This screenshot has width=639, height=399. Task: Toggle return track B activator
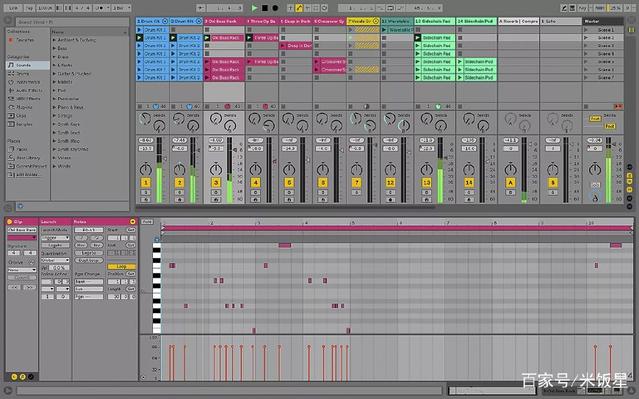tap(553, 183)
